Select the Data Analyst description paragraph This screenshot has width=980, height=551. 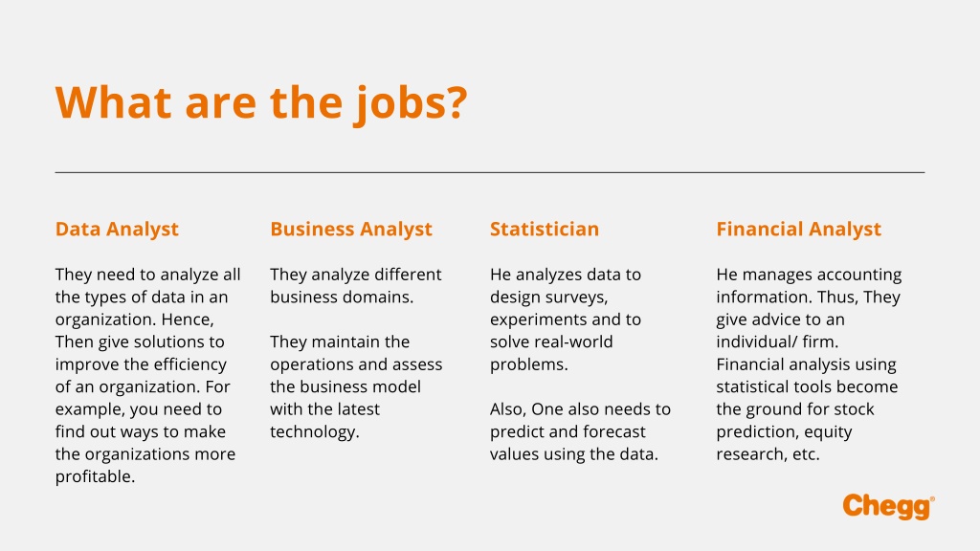coord(148,375)
